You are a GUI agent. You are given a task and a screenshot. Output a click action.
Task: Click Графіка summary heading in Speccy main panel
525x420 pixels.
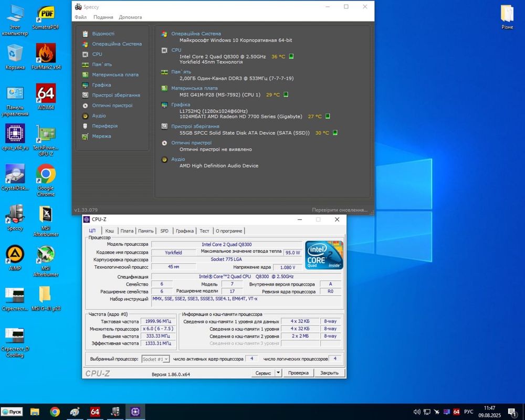pyautogui.click(x=181, y=104)
